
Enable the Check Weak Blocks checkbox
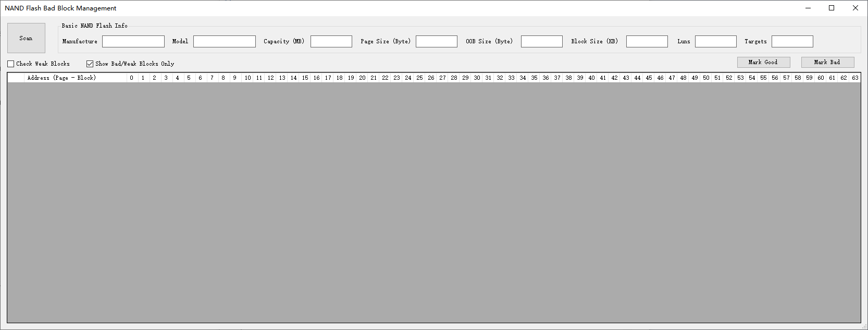[11, 64]
